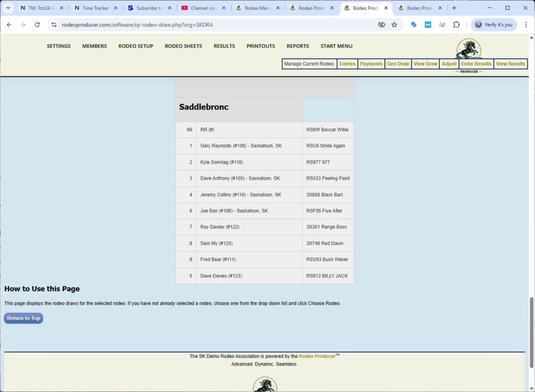Click the browser back arrow

point(9,25)
